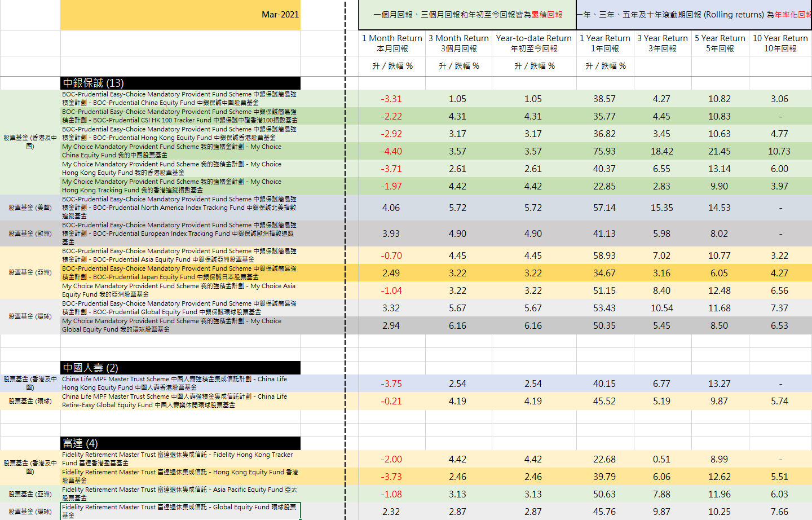Click the 7.66 ten year return value
Screen dimensions: 812x520
779,512
